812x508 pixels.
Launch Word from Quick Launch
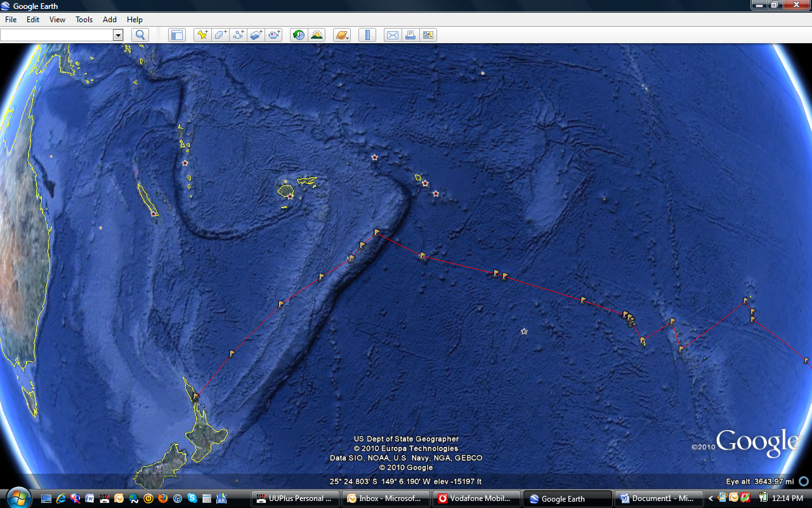[89, 498]
